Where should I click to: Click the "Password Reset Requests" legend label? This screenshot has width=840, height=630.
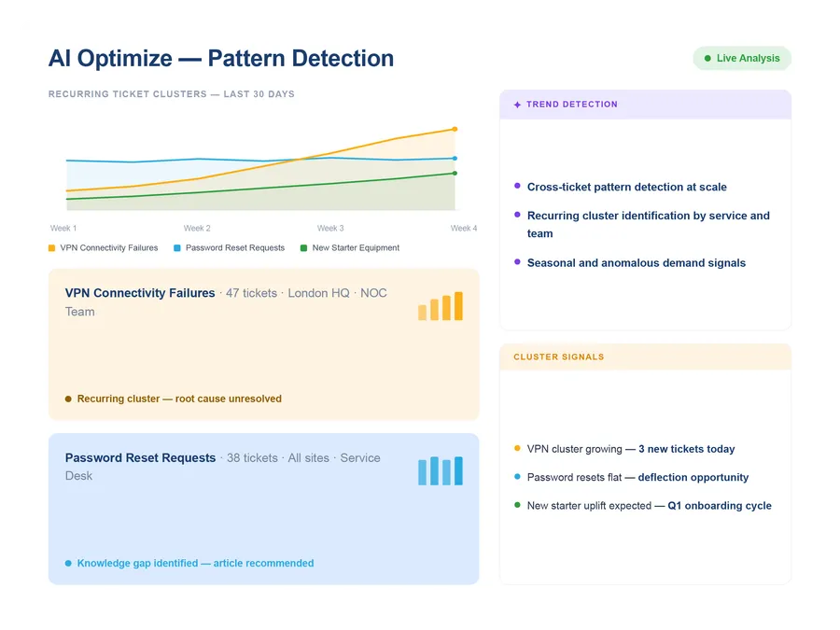(x=235, y=248)
